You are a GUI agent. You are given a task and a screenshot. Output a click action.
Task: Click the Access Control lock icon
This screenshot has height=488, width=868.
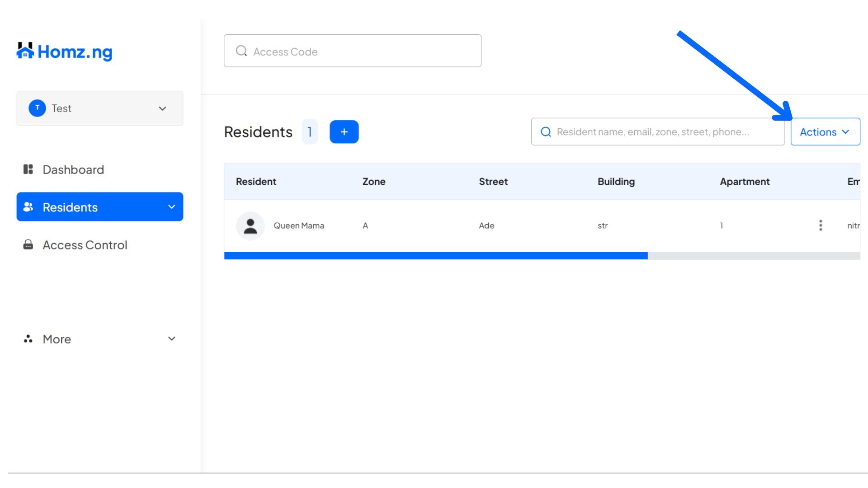point(28,245)
